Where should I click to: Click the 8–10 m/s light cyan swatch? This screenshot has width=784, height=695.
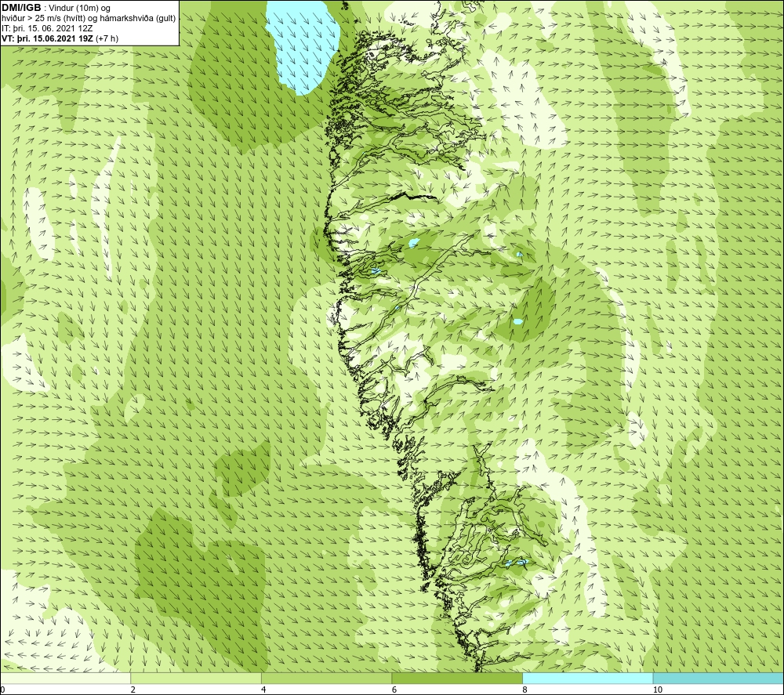pos(587,678)
